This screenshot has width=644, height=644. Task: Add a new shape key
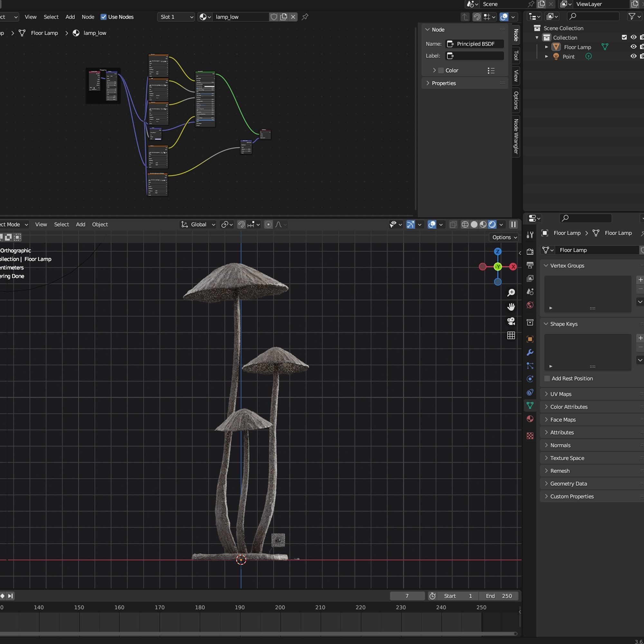(640, 338)
